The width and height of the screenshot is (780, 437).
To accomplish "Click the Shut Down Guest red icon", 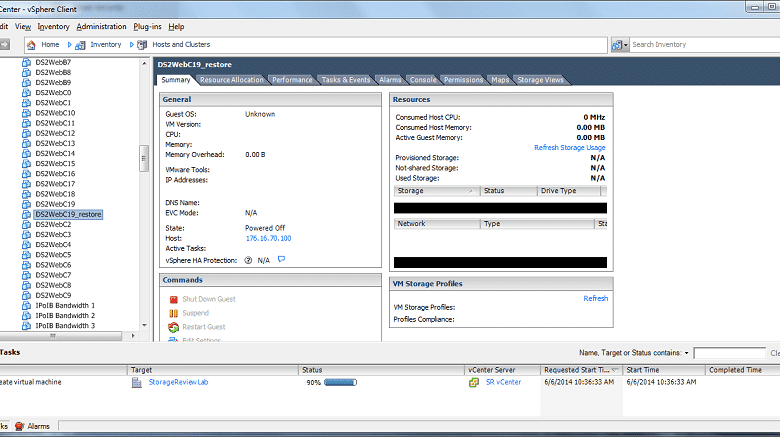I will 173,299.
